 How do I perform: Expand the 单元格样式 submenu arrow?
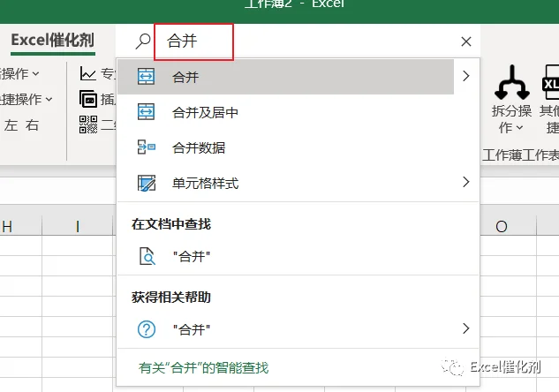465,182
